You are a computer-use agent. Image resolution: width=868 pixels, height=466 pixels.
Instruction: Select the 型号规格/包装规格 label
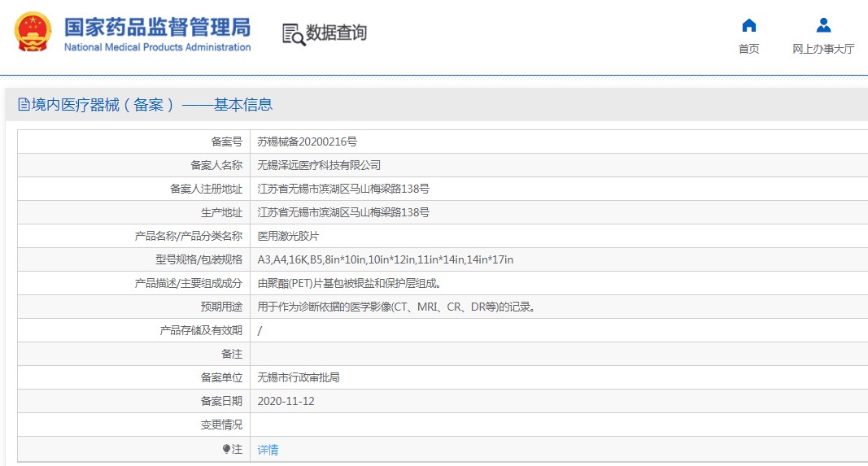[x=199, y=259]
